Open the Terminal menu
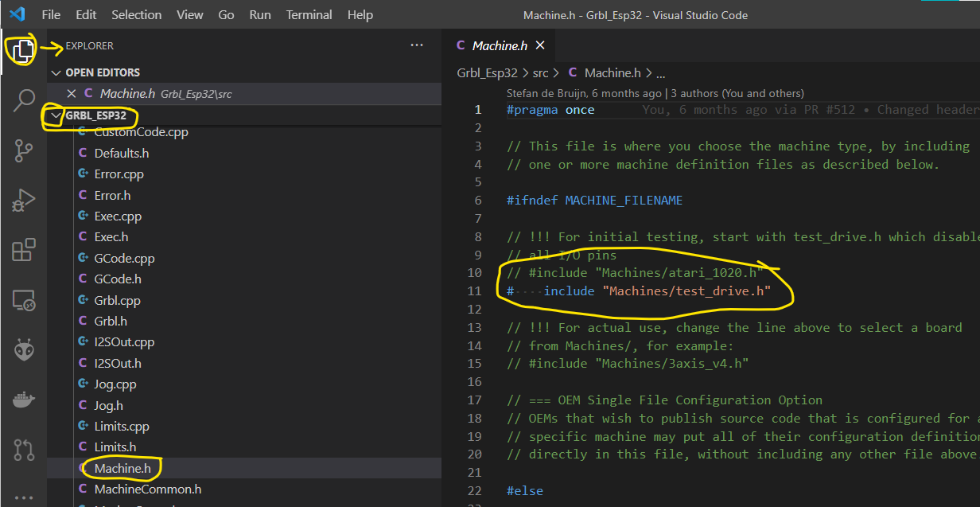This screenshot has width=980, height=507. coord(309,15)
